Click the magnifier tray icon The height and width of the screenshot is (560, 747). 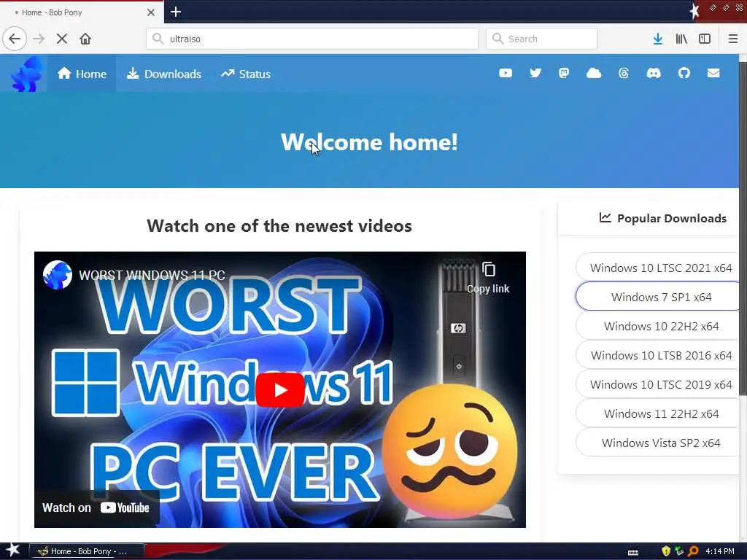click(693, 551)
